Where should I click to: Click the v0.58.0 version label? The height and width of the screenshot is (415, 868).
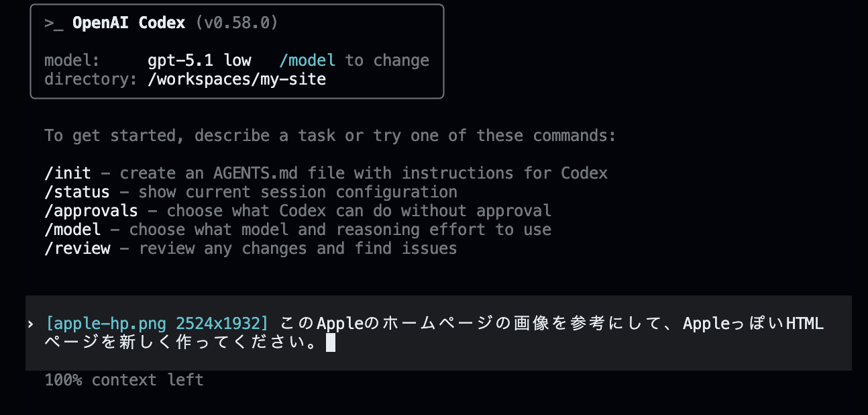pyautogui.click(x=237, y=23)
